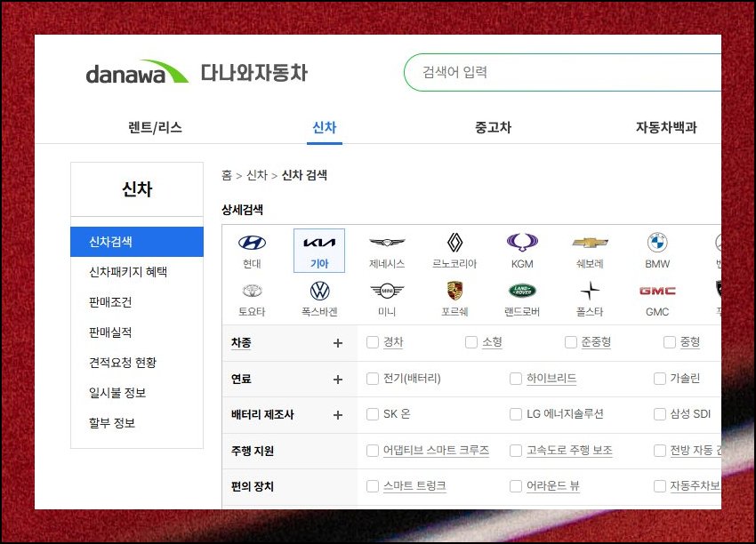Image resolution: width=756 pixels, height=544 pixels.
Task: Check the 어라운드 뷰 checkbox
Action: [515, 486]
